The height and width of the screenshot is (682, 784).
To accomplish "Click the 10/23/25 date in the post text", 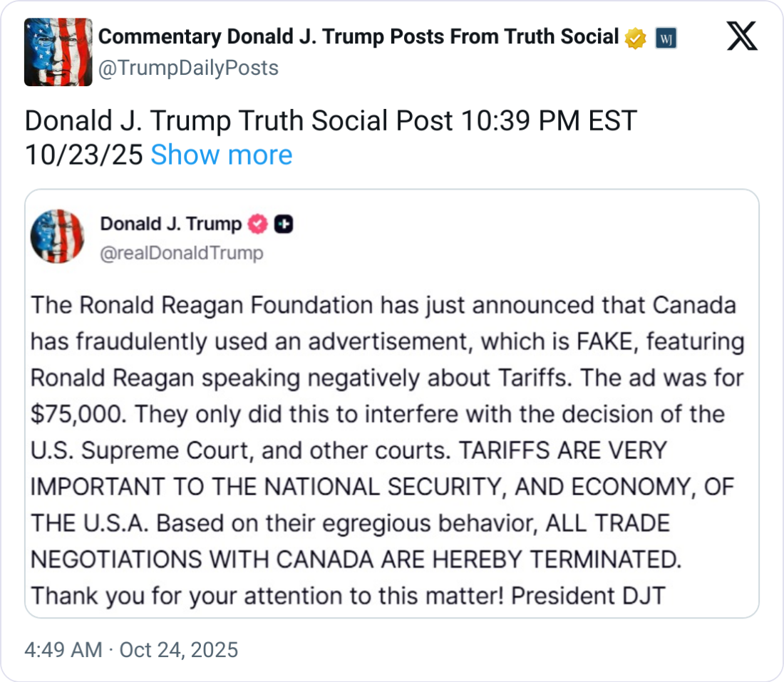I will [84, 155].
